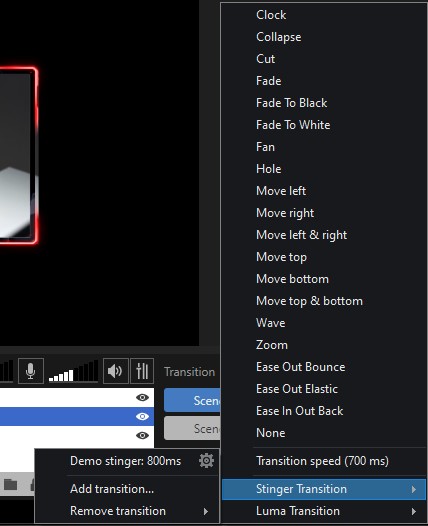Image resolution: width=428 pixels, height=526 pixels.
Task: Click the folder icon at bottom
Action: [x=10, y=484]
